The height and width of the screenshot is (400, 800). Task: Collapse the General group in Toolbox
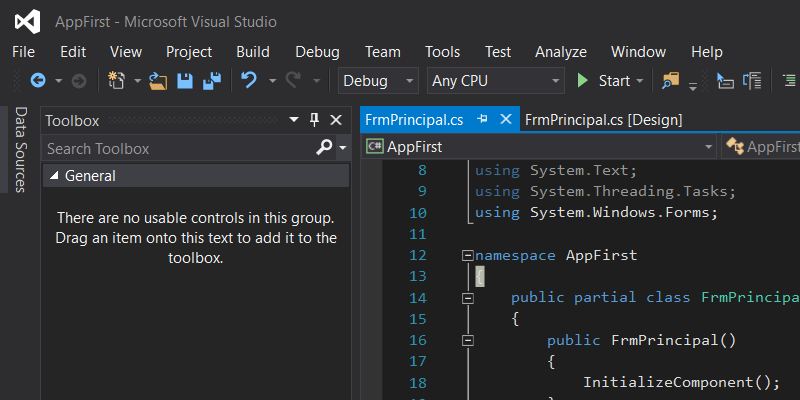pos(54,176)
